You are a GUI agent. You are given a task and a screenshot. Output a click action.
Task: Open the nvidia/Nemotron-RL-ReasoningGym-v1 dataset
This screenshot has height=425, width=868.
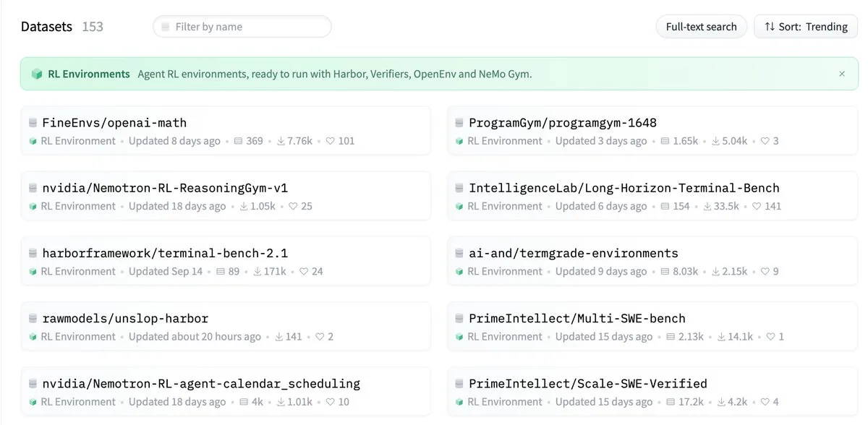(165, 188)
